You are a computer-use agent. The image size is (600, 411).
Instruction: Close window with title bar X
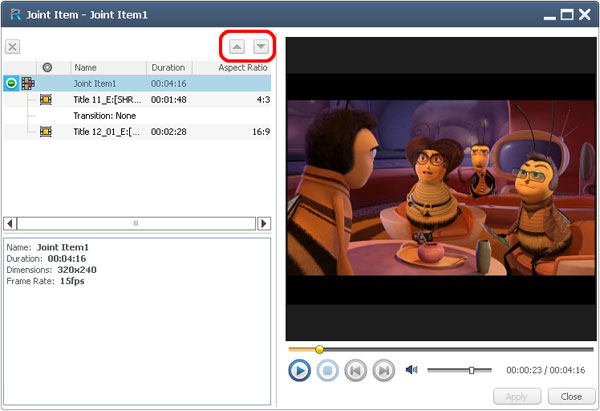tap(585, 15)
